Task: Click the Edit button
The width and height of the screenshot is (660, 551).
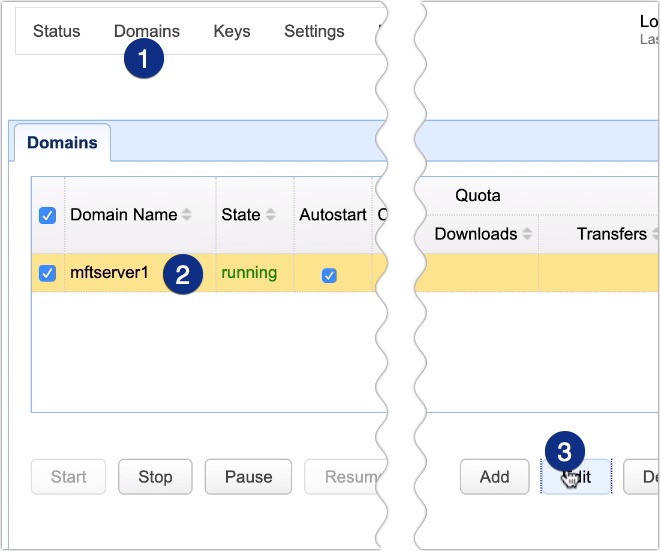Action: pyautogui.click(x=578, y=477)
